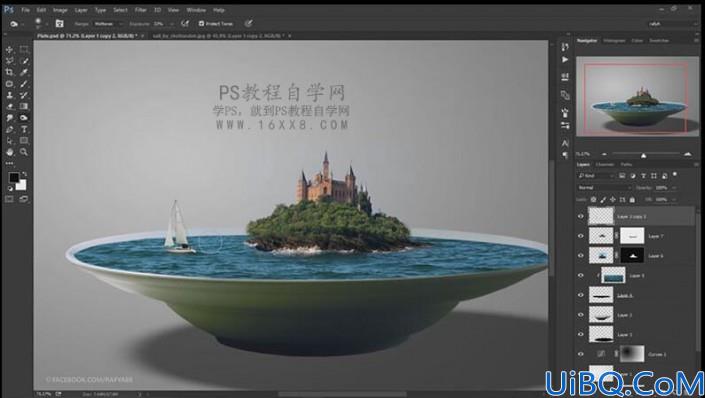705x398 pixels.
Task: Select the Hand tool
Action: point(9,152)
